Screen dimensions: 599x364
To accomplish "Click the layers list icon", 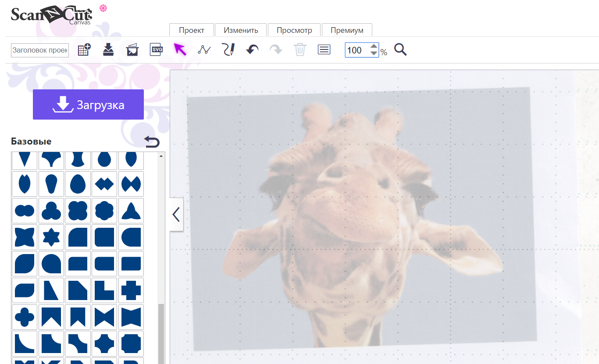I will click(x=324, y=49).
